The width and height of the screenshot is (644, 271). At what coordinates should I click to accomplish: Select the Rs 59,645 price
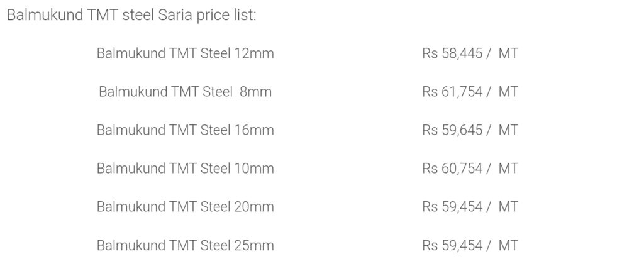[452, 130]
